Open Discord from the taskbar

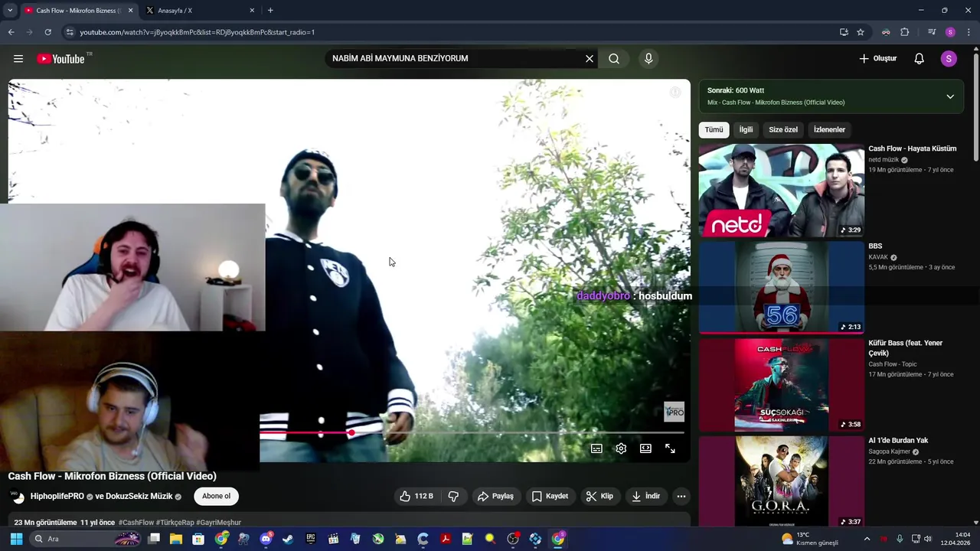coord(266,540)
